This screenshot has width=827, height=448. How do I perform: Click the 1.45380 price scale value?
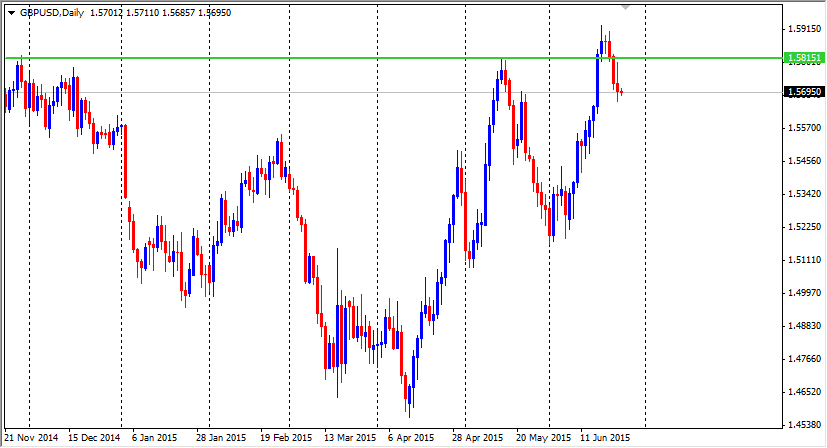805,425
